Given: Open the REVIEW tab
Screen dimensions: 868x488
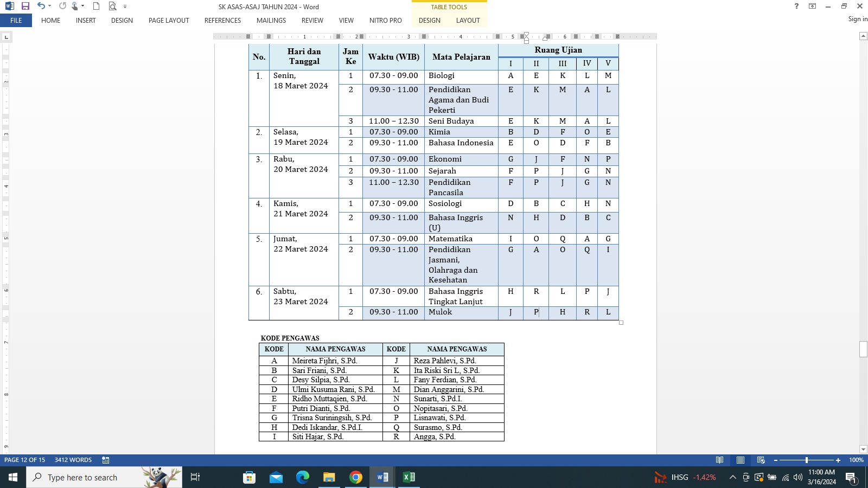Looking at the screenshot, I should (312, 21).
